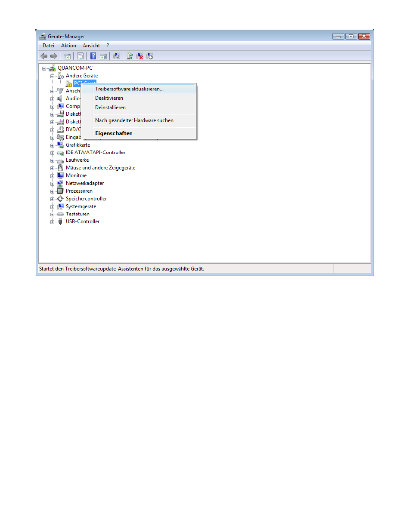Click the Geräte-Manager title bar icon
The height and width of the screenshot is (532, 409).
[x=43, y=37]
